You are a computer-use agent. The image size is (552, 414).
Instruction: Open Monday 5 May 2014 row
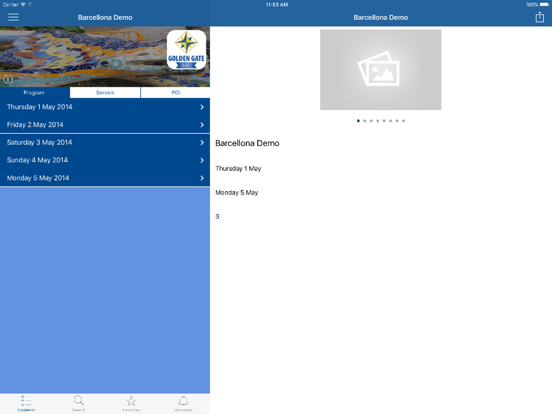coord(105,178)
